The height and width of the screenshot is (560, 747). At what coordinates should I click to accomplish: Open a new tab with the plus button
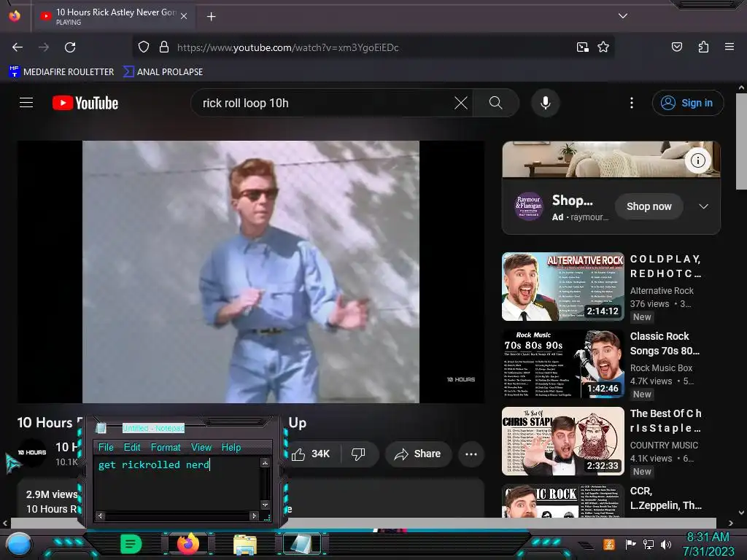(x=211, y=17)
